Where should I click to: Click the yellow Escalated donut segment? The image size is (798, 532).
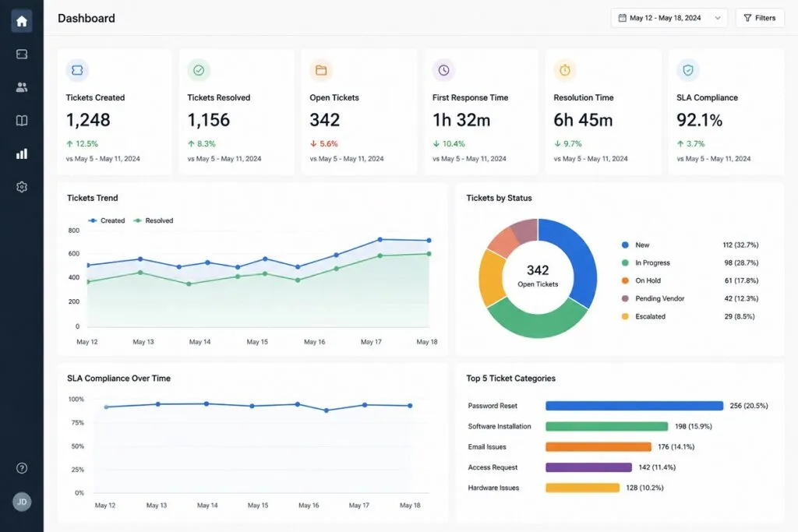click(490, 278)
